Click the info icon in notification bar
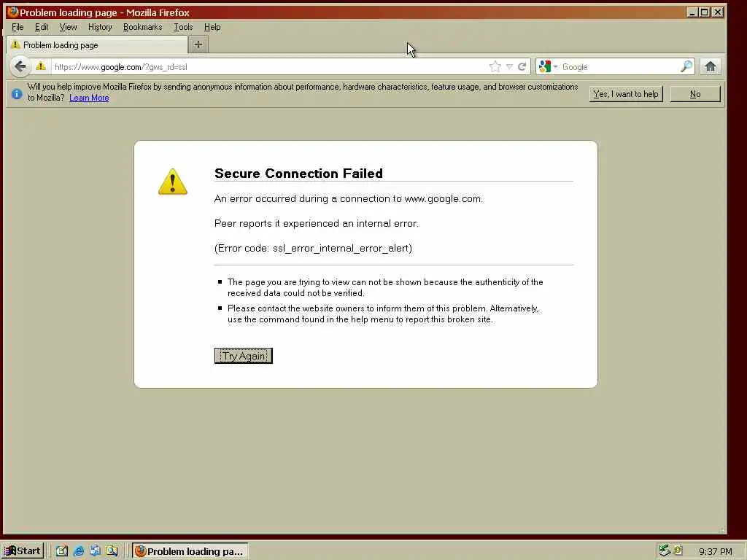This screenshot has width=747, height=560. pyautogui.click(x=17, y=94)
